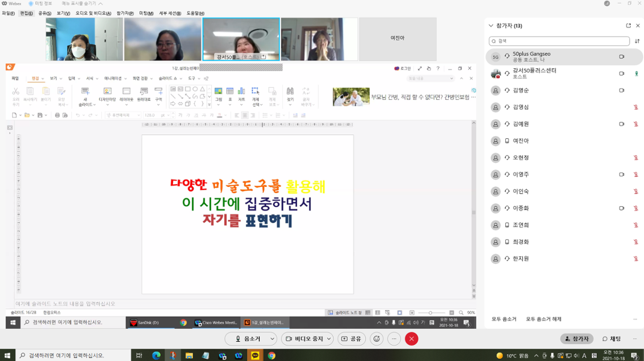Click the reactions smiley icon
Screen dimensions: 644x361
(x=376, y=338)
